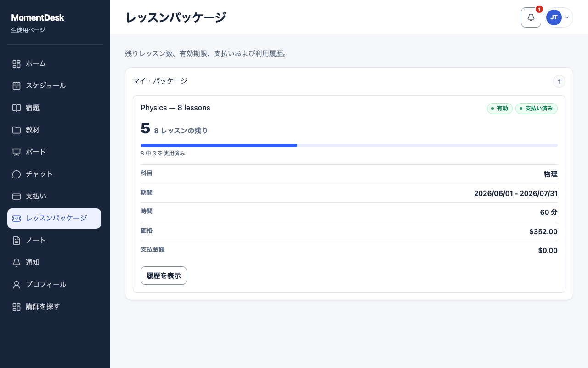Click the paid amount $0.00
588x368 pixels.
(x=548, y=251)
